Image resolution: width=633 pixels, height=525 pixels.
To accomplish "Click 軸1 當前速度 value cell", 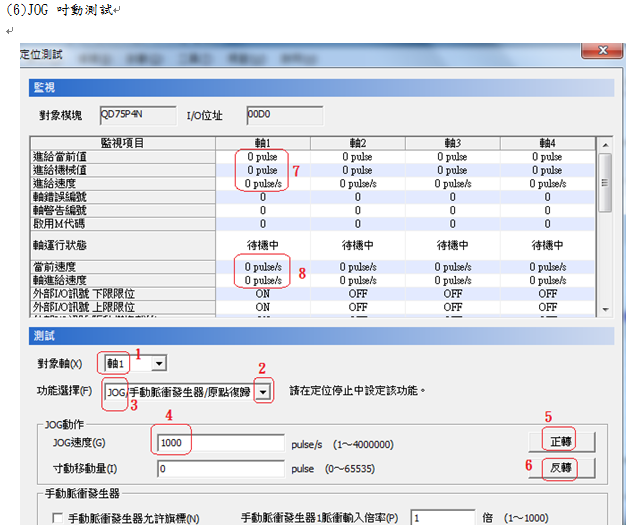I will [262, 267].
